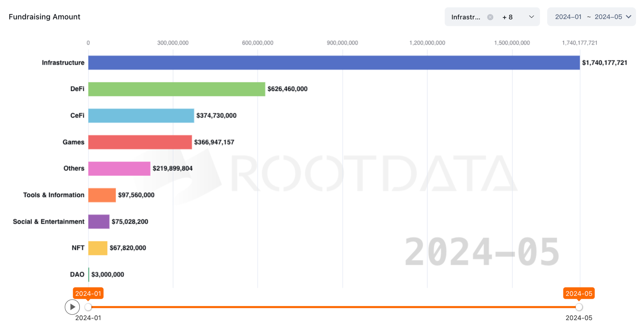
Task: Click the 600,000,000 axis tick
Action: click(x=257, y=43)
